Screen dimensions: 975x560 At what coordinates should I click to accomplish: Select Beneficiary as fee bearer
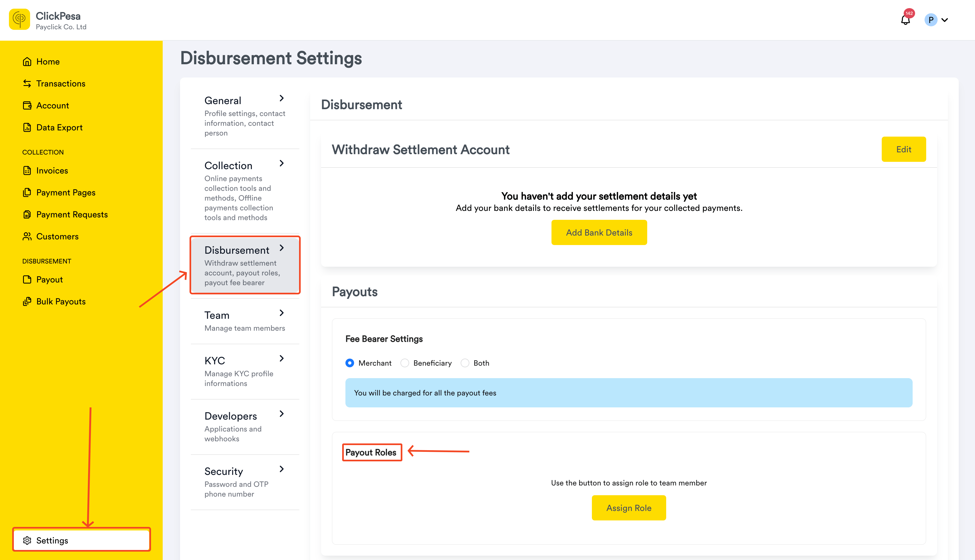[405, 363]
